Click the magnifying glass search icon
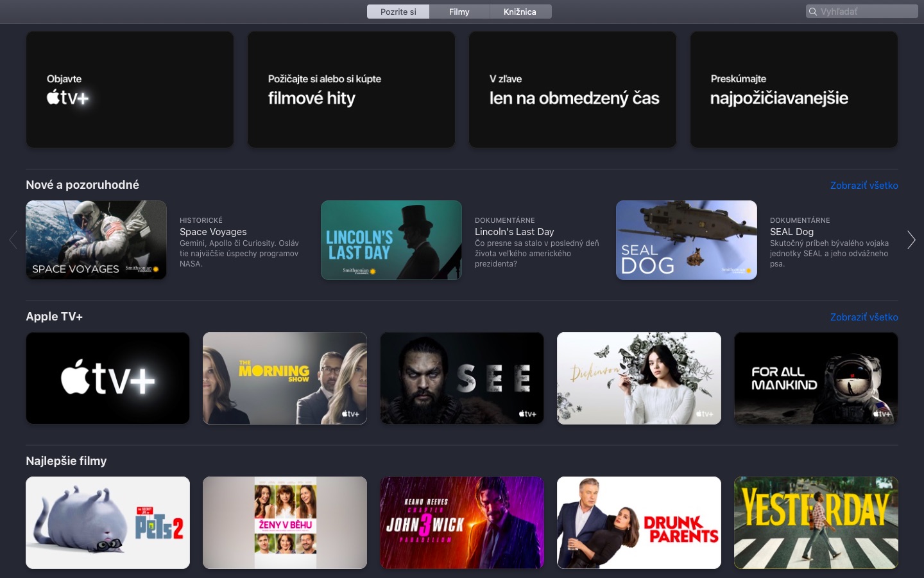This screenshot has height=578, width=924. point(813,12)
